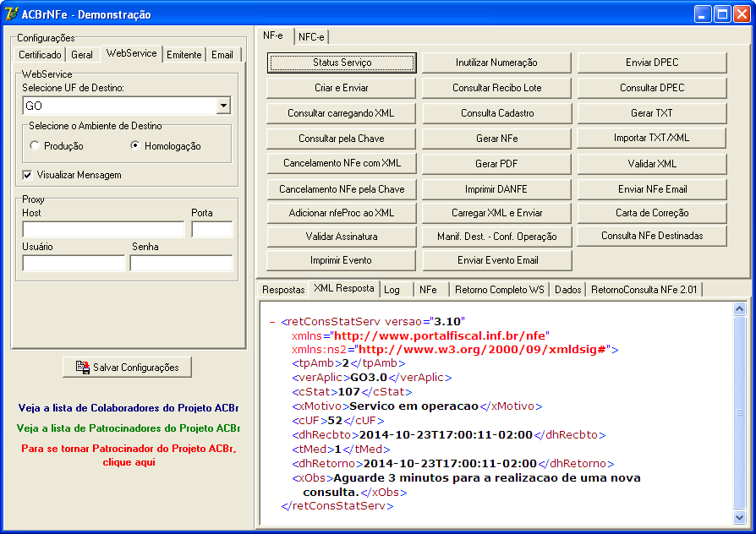
Task: Click Consulta NFe Destinadas button
Action: click(x=652, y=236)
